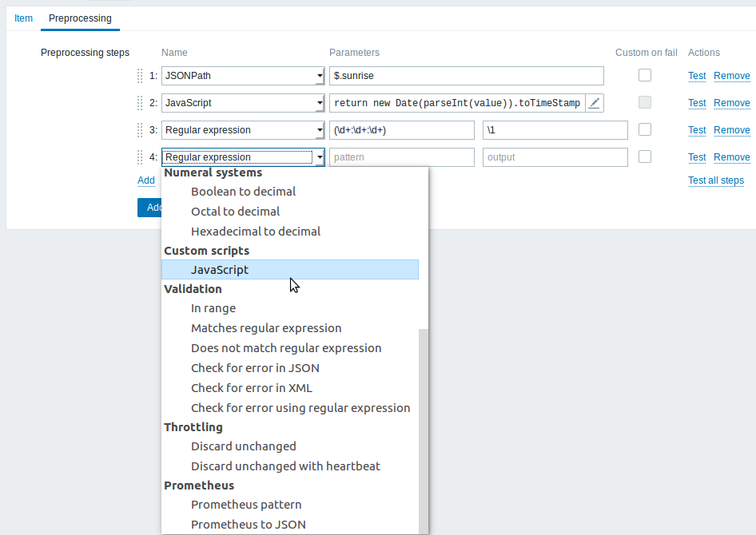Expand step 2 JavaScript type dropdown

coord(243,103)
